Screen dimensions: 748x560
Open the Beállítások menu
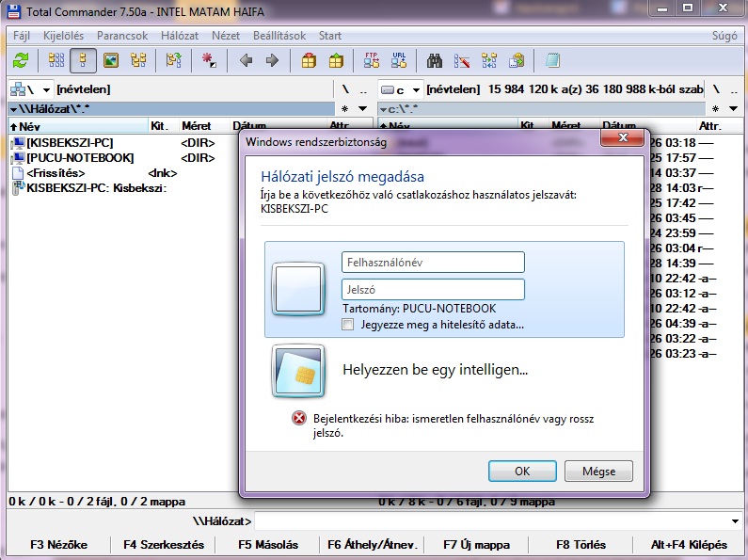click(279, 36)
